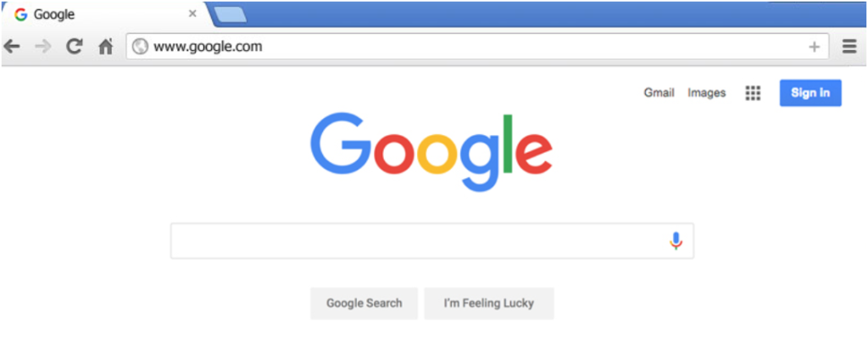Click the forward navigation arrow
This screenshot has width=868, height=364.
click(42, 48)
